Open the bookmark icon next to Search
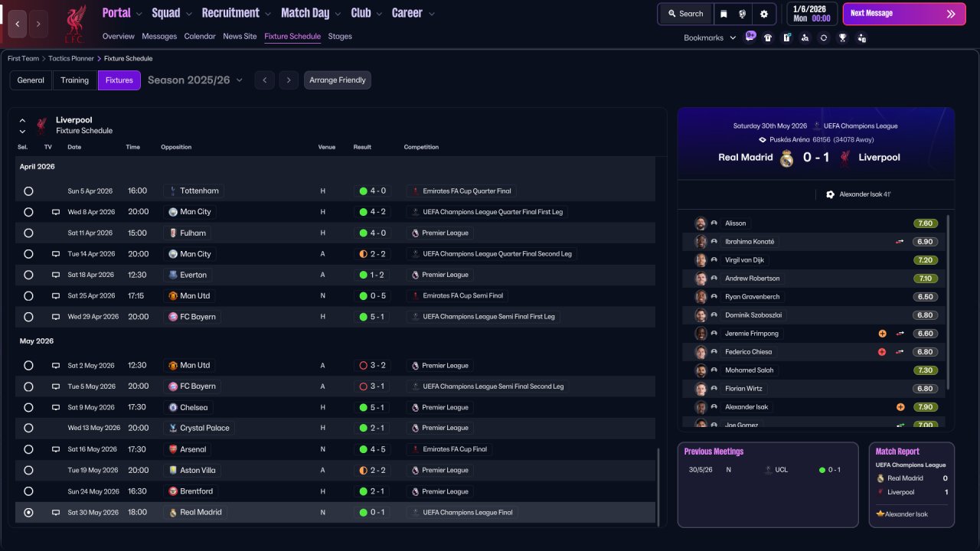 (724, 14)
